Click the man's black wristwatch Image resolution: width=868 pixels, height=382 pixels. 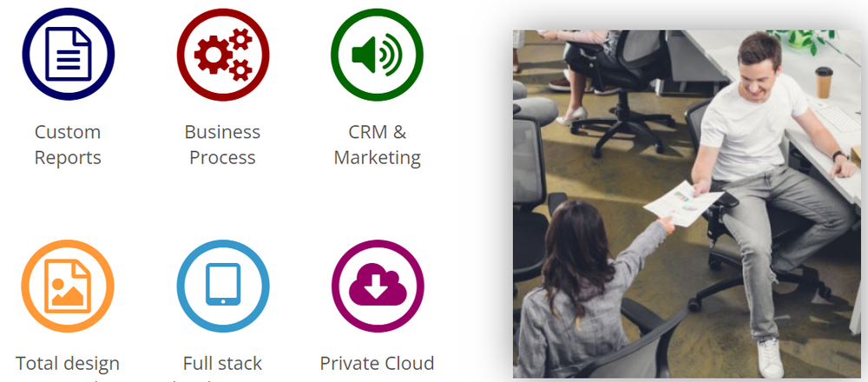839,155
